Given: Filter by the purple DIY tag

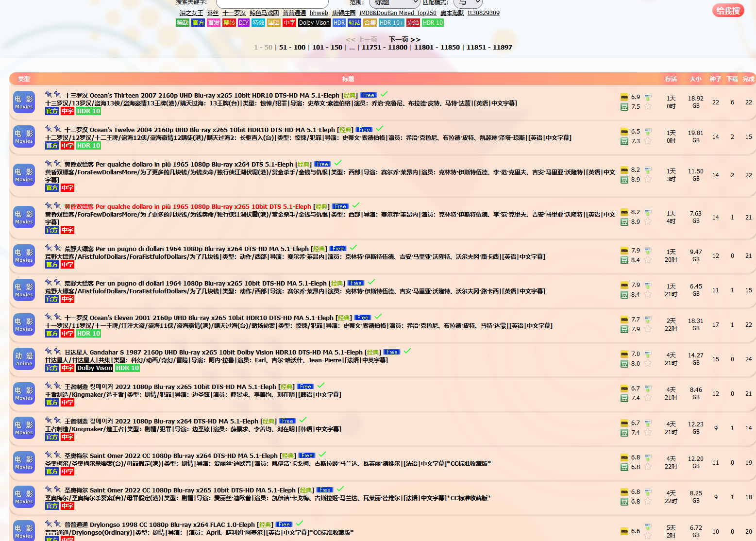Looking at the screenshot, I should click(x=244, y=23).
